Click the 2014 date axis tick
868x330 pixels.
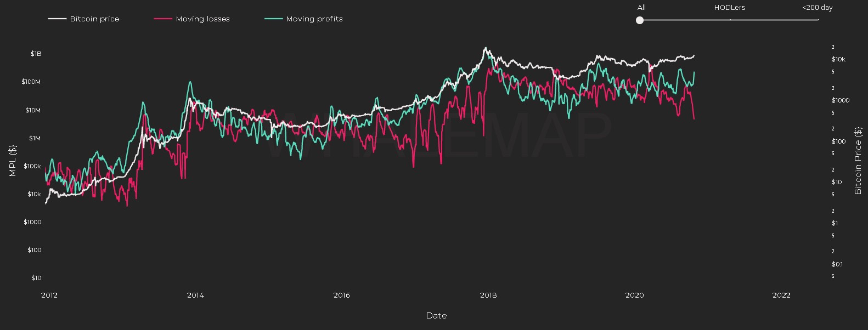[x=195, y=295]
